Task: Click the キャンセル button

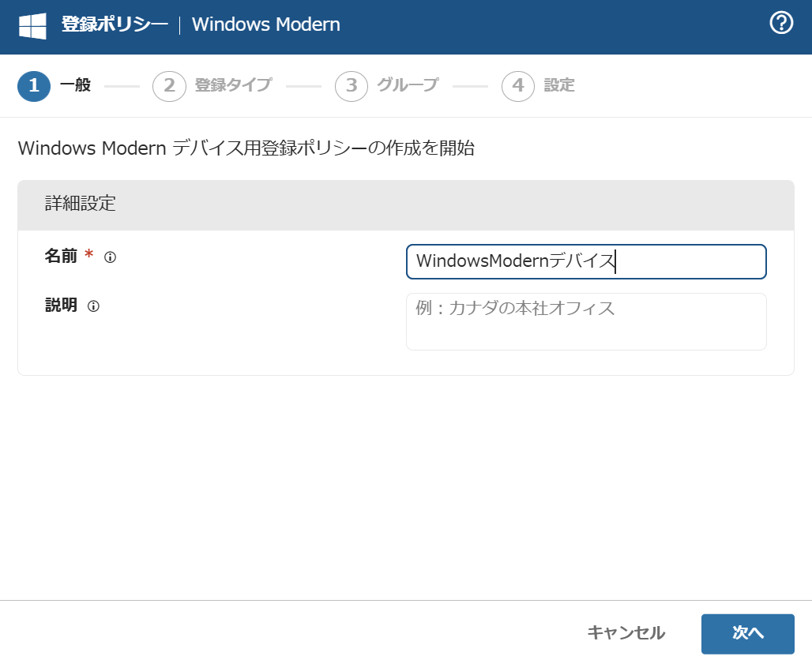Action: [x=626, y=632]
